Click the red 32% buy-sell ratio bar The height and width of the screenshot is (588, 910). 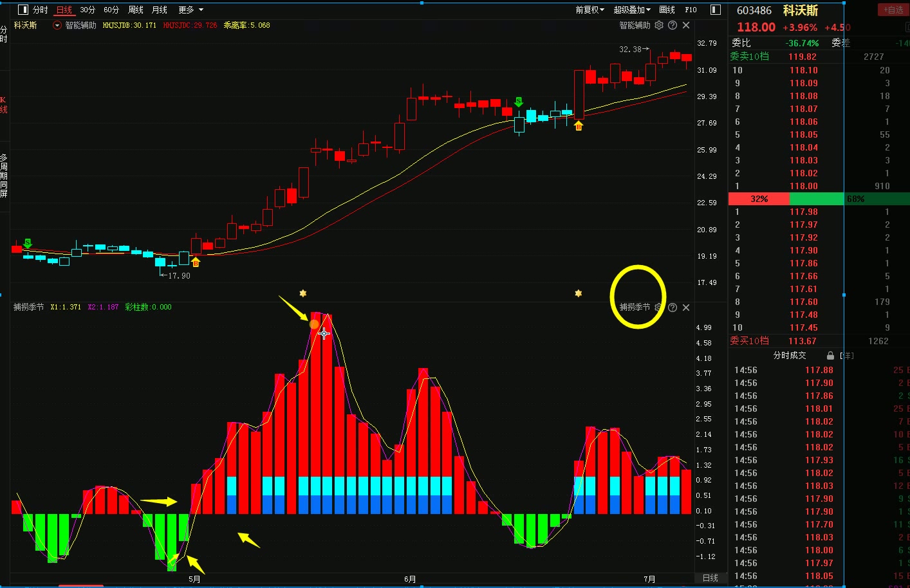(x=759, y=199)
